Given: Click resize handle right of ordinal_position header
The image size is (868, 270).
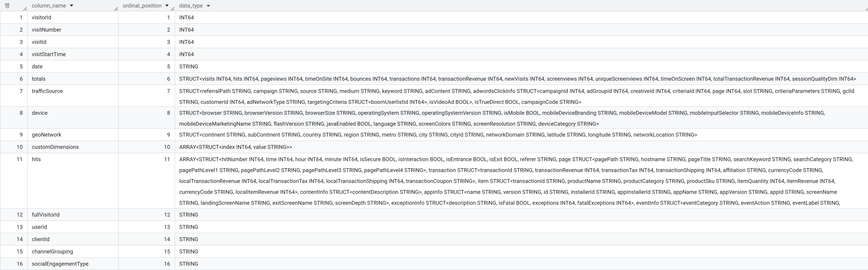Looking at the screenshot, I should 172,9.
